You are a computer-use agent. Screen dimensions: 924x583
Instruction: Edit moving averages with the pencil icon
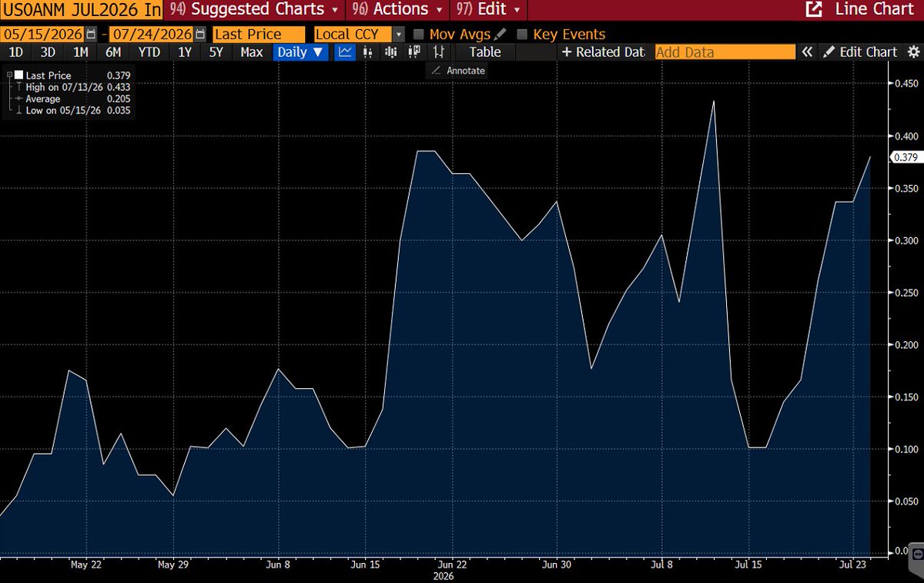click(x=500, y=35)
